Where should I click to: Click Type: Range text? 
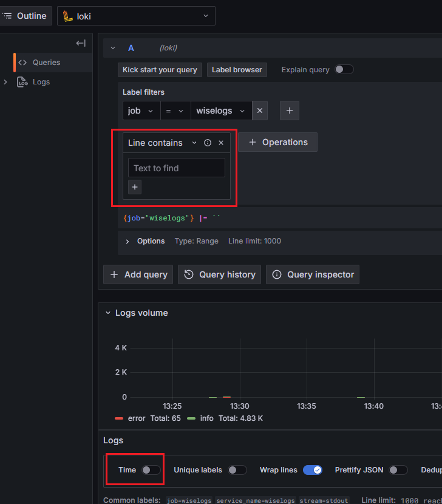click(196, 241)
